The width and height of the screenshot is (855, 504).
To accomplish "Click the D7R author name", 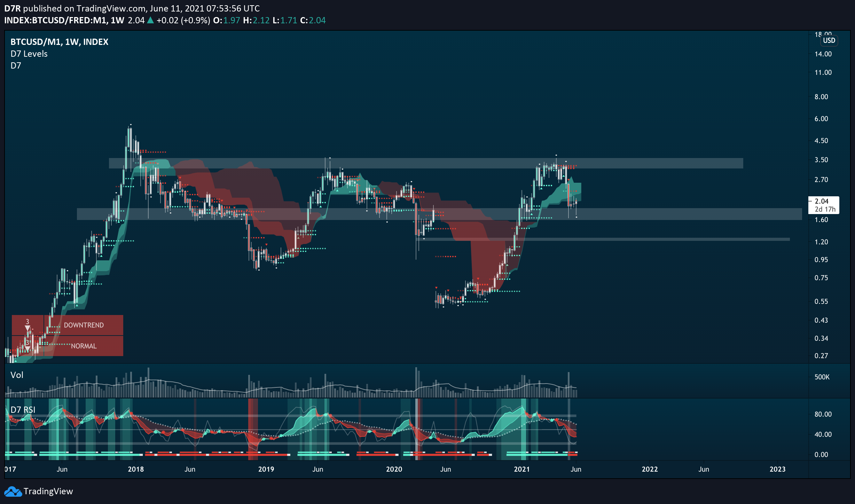I will pyautogui.click(x=13, y=8).
